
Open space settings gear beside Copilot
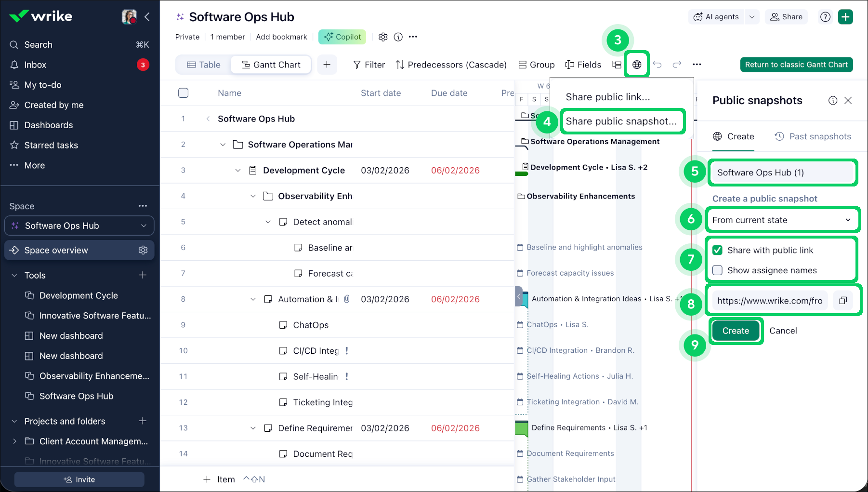tap(383, 37)
